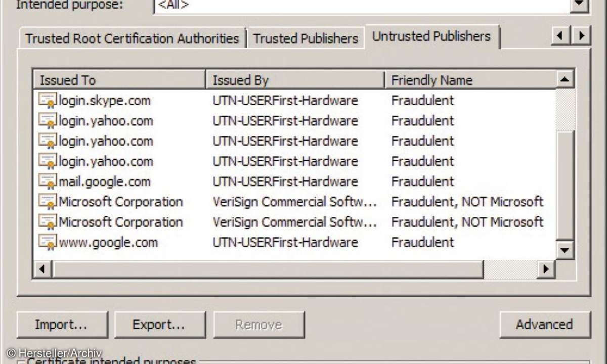Sort by the Issued To column header
Image resolution: width=607 pixels, height=364 pixels.
tap(120, 80)
